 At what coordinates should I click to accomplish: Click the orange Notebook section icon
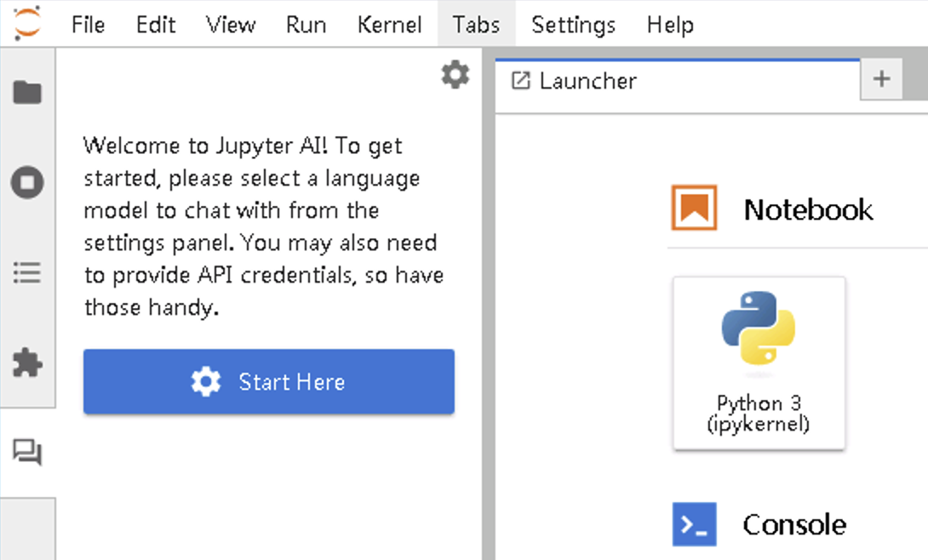tap(694, 209)
